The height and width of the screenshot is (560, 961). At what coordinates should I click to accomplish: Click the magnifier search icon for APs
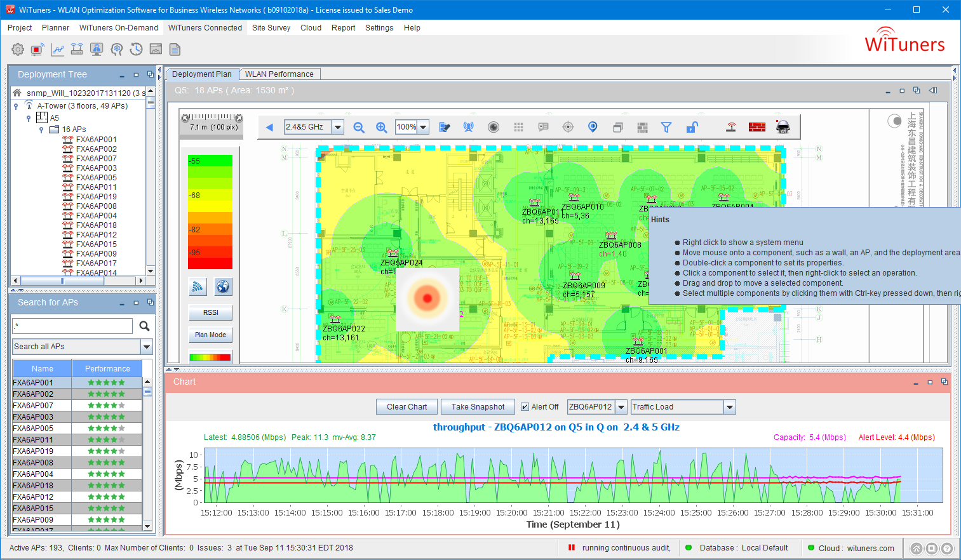pos(144,326)
